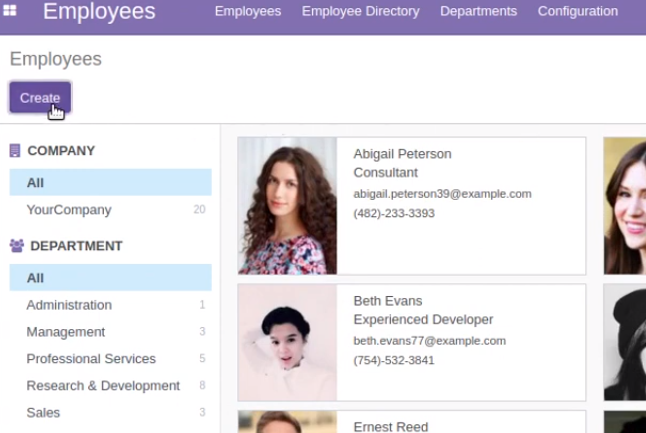
Task: Click the Consultant job title
Action: 386,173
